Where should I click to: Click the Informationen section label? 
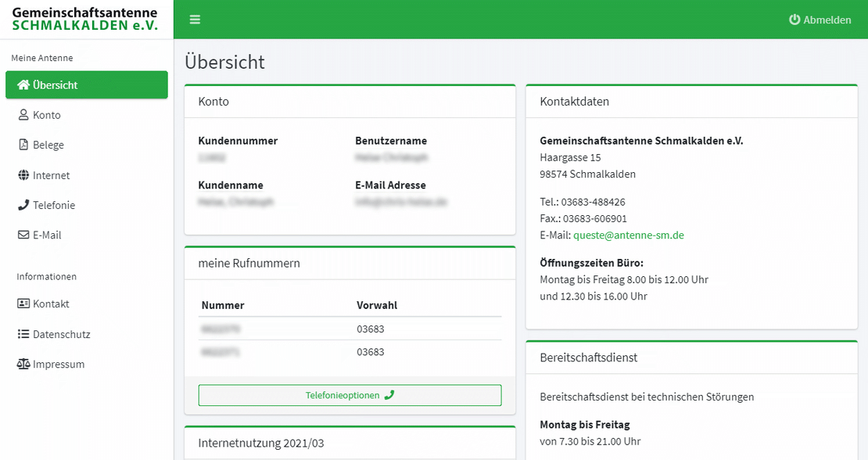[x=46, y=276]
